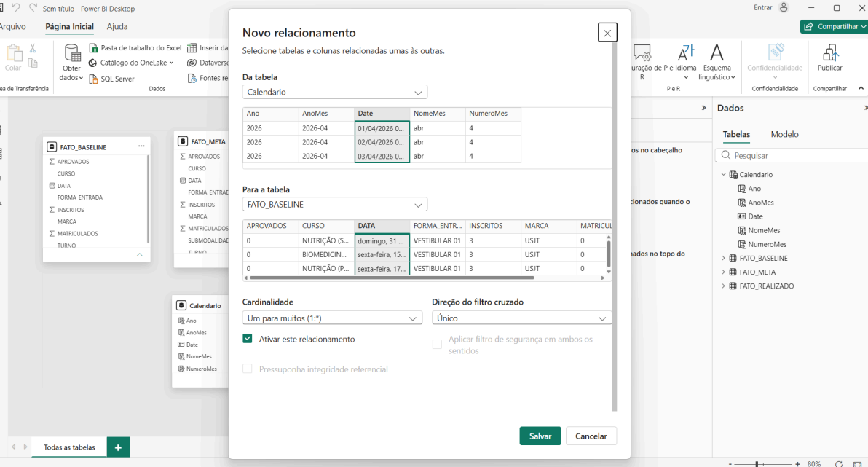This screenshot has width=868, height=467.
Task: Click the Idioma language icon
Action: [x=685, y=52]
